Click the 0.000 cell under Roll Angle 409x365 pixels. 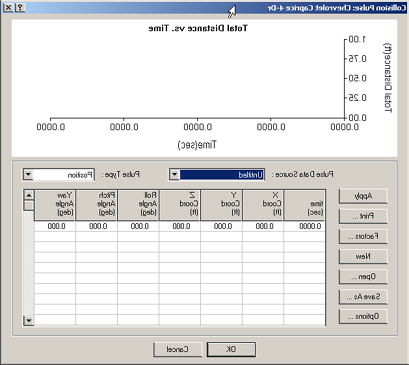138,226
